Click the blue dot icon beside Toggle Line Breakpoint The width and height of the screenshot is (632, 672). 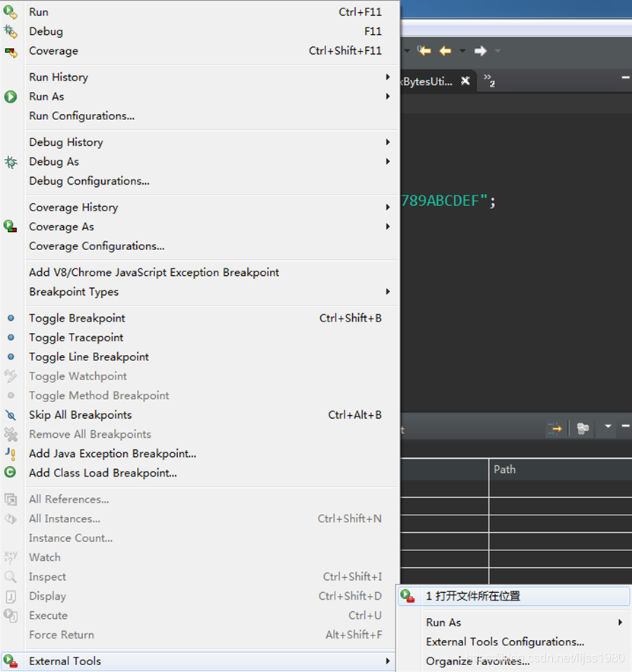point(11,357)
